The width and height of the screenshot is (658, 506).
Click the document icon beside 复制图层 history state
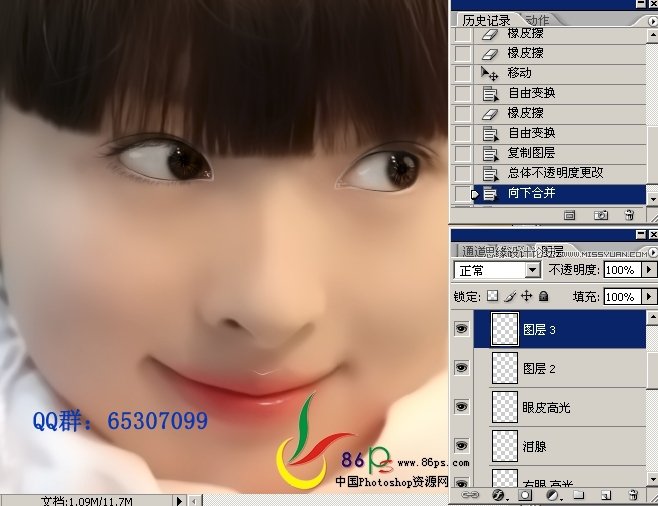pos(490,153)
